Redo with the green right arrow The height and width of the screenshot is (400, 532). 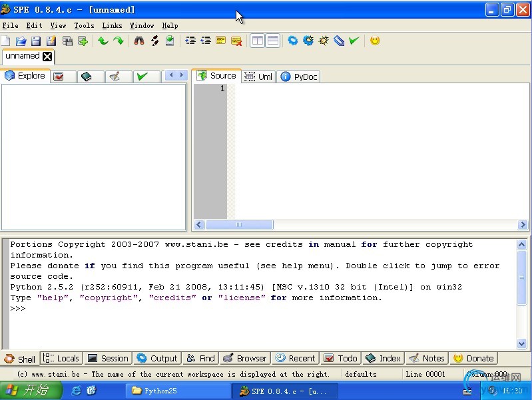tap(119, 41)
